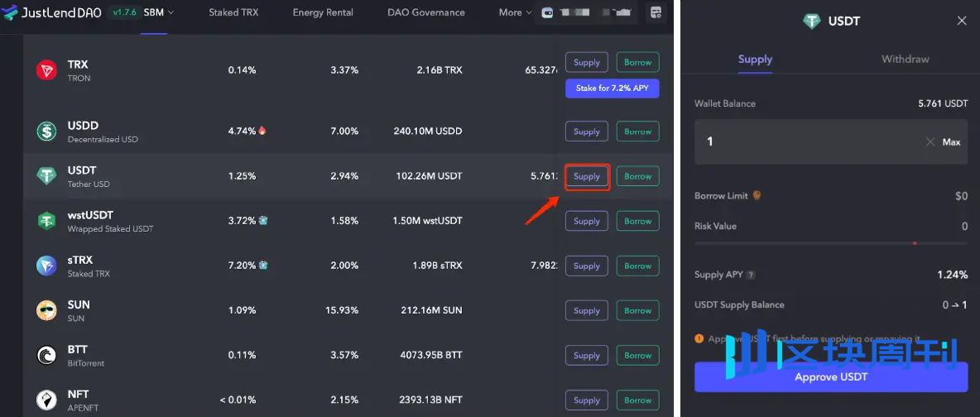This screenshot has width=980, height=417.
Task: Click the sTRX token icon
Action: coord(46,266)
